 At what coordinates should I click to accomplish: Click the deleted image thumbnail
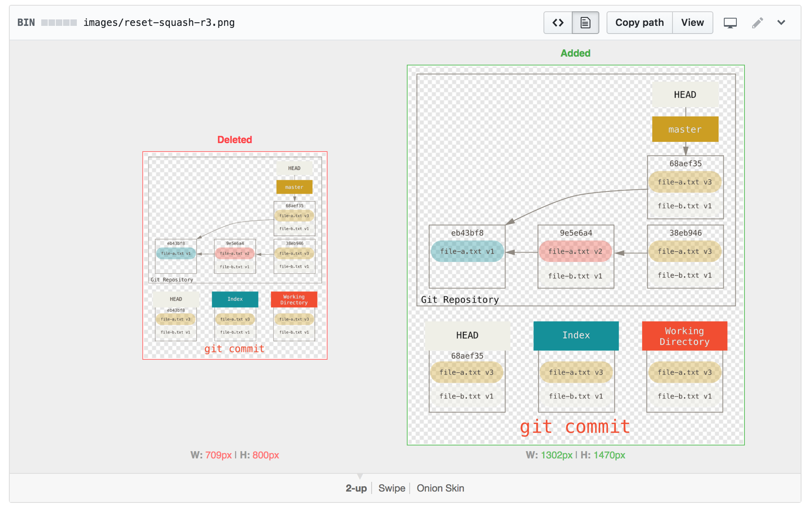235,255
